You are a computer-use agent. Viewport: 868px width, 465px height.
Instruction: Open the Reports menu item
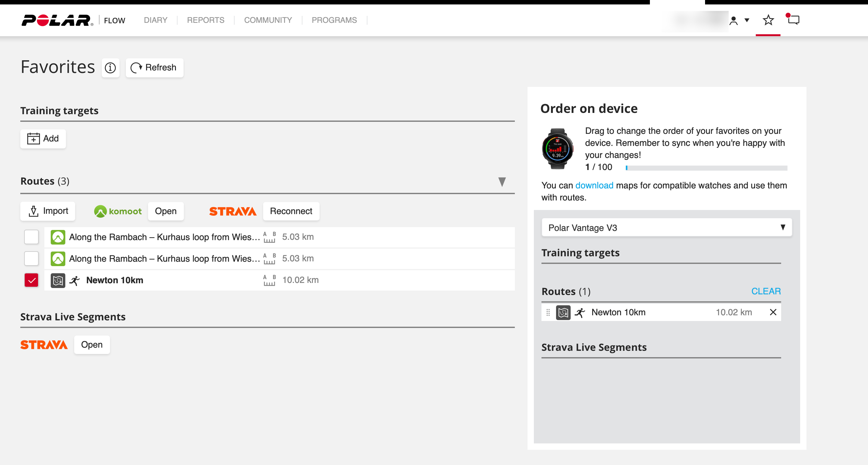coord(205,20)
